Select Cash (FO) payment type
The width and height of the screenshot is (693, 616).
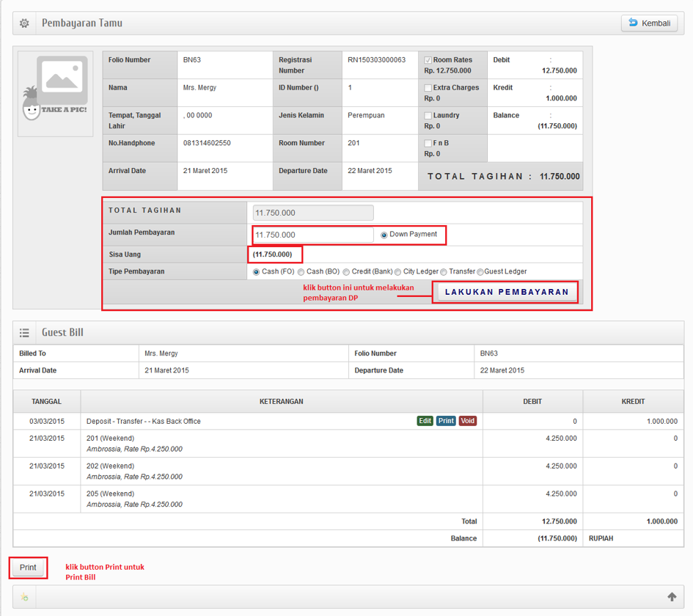tap(256, 272)
